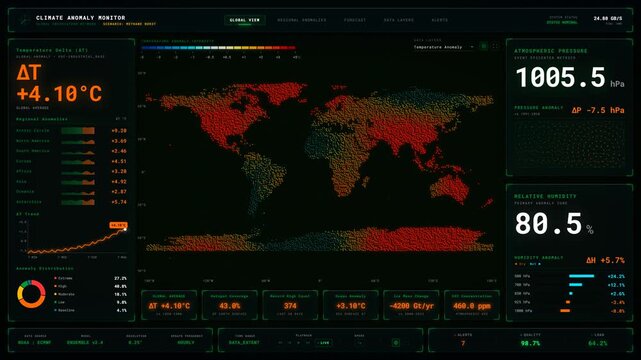
Task: Click the -3.4% humidity level value
Action: click(x=617, y=302)
